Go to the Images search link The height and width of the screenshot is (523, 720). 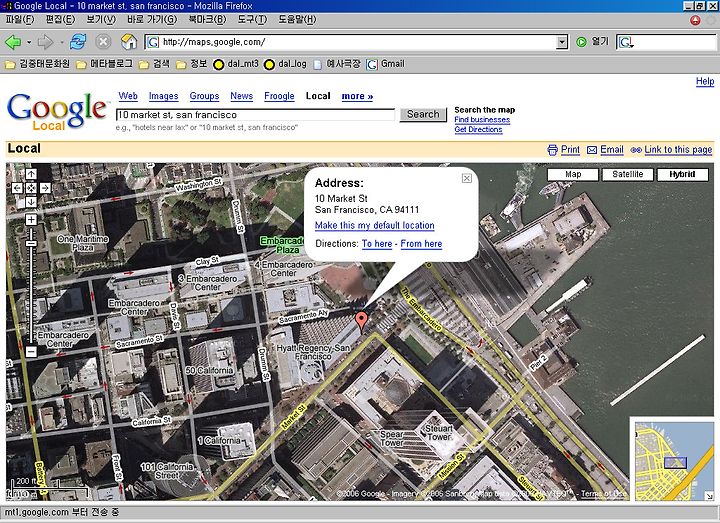pyautogui.click(x=163, y=96)
